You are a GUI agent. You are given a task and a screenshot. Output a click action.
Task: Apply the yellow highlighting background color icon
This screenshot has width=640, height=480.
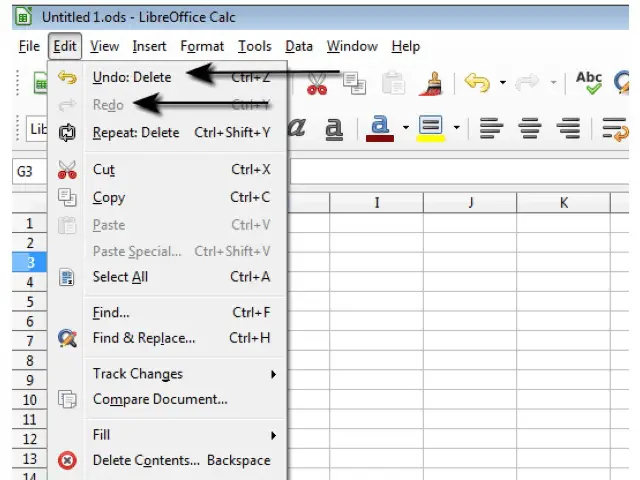pos(430,129)
